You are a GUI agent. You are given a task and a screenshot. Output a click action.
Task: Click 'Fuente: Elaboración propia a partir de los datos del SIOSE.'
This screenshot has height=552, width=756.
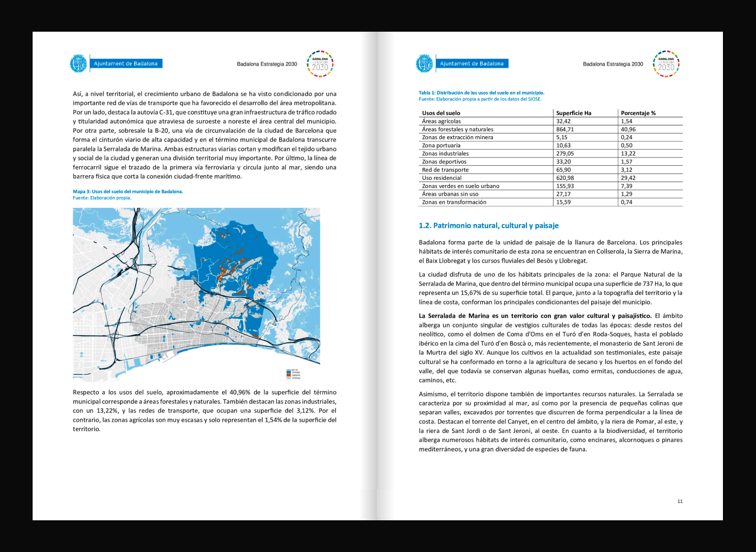(x=480, y=99)
